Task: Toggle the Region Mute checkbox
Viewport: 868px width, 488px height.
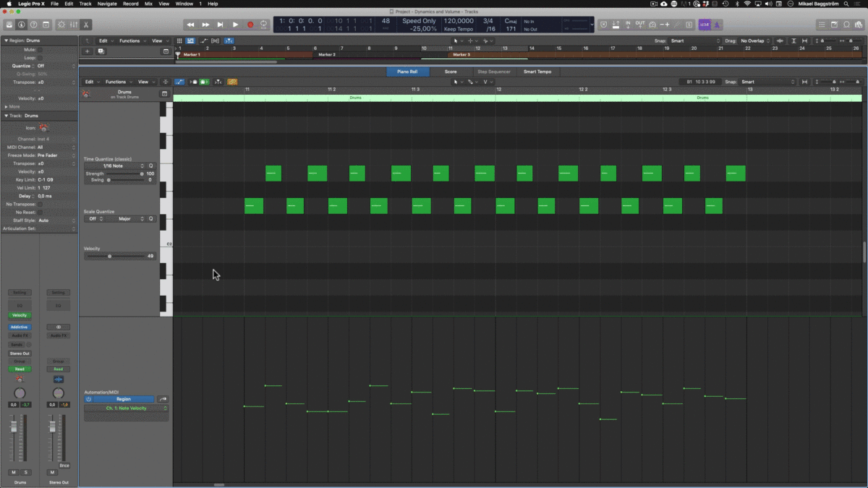Action: coord(41,50)
